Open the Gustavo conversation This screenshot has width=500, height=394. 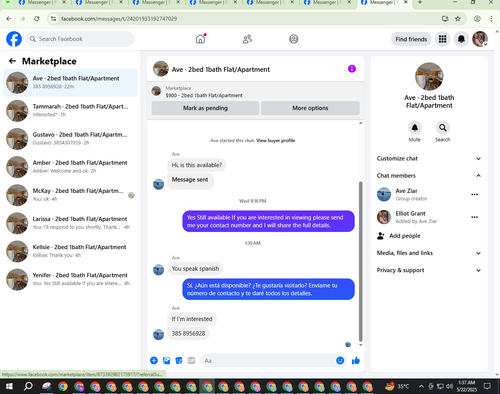[x=70, y=139]
